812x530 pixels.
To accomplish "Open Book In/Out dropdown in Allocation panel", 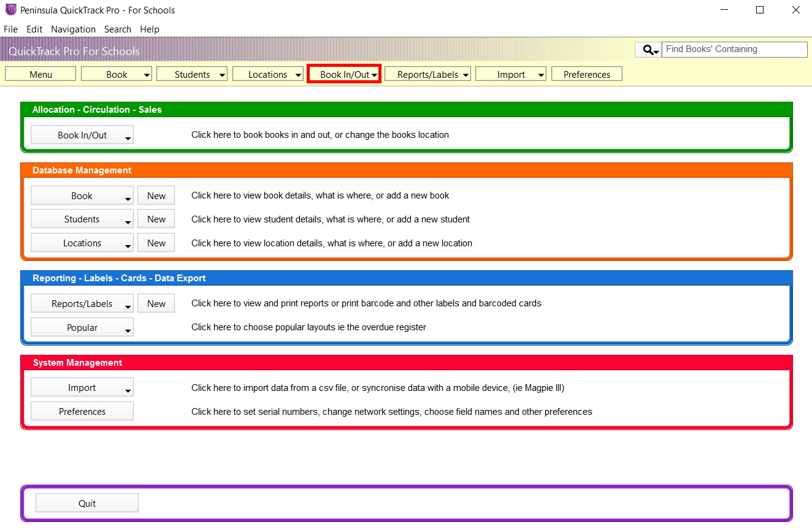I will (x=82, y=135).
